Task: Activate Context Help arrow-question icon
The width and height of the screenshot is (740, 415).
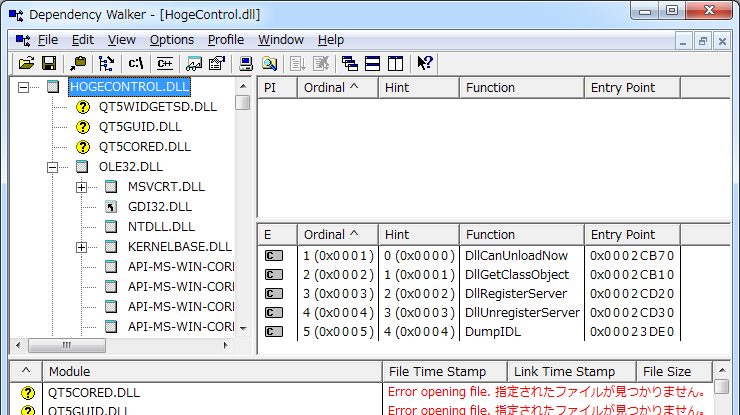Action: coord(425,63)
